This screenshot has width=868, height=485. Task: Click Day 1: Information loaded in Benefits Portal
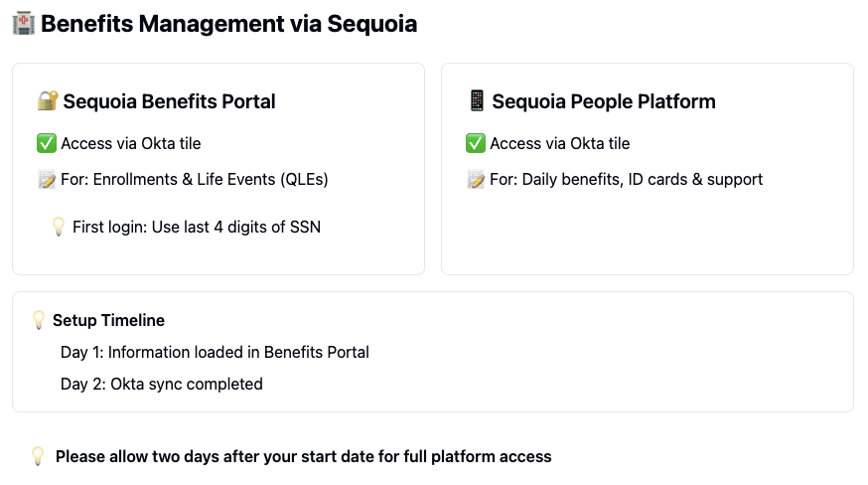[x=215, y=353]
